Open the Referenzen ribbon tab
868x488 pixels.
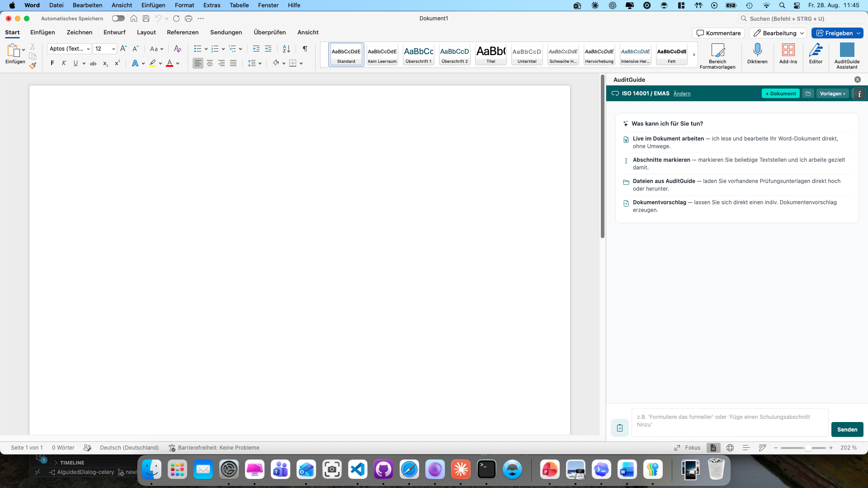click(x=183, y=32)
